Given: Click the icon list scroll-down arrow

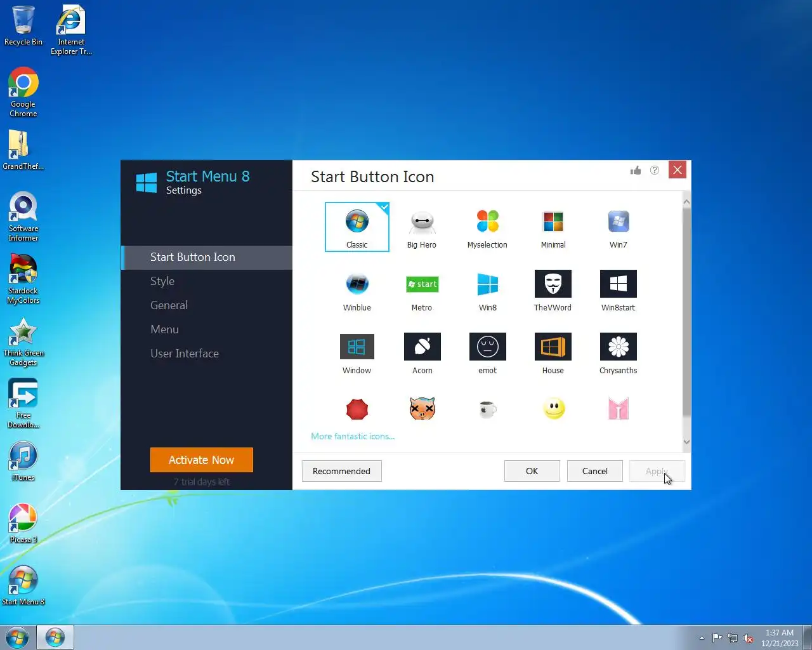Looking at the screenshot, I should [686, 442].
